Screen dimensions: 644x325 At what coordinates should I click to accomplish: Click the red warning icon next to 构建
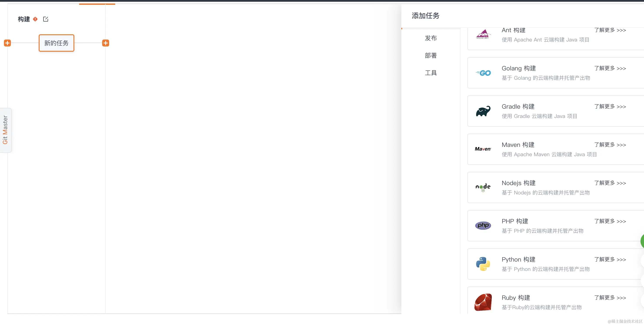[x=35, y=19]
